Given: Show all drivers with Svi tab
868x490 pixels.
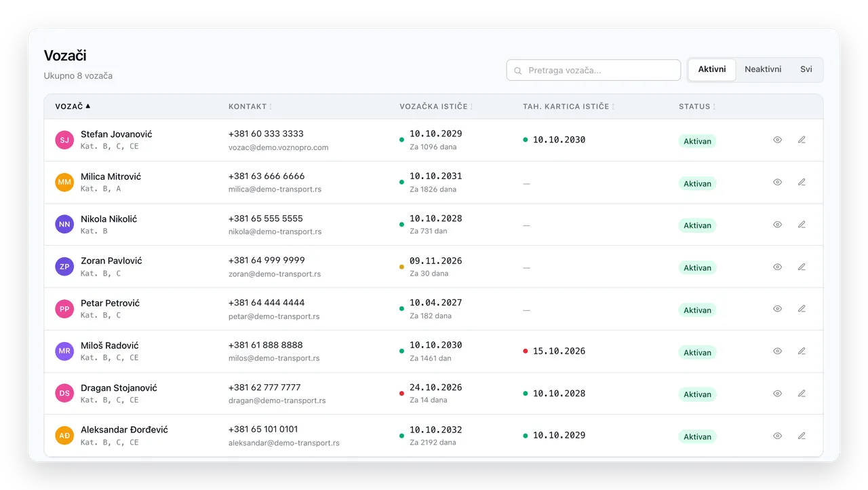Looking at the screenshot, I should (x=806, y=69).
